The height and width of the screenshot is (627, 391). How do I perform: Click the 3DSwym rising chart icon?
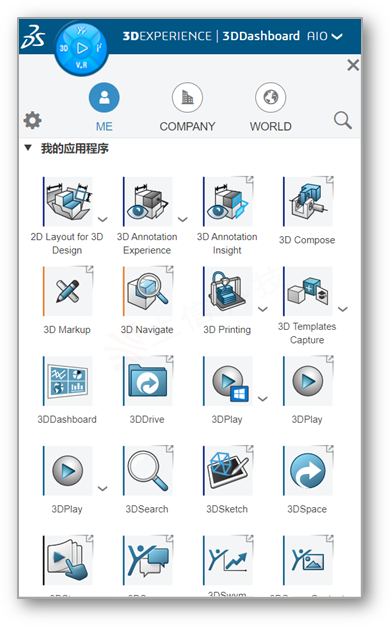point(227,560)
